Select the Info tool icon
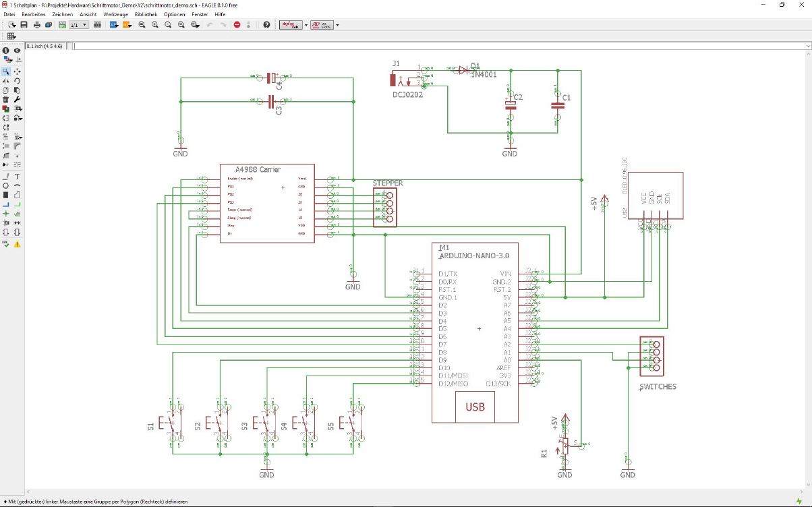This screenshot has height=507, width=812. tap(6, 51)
